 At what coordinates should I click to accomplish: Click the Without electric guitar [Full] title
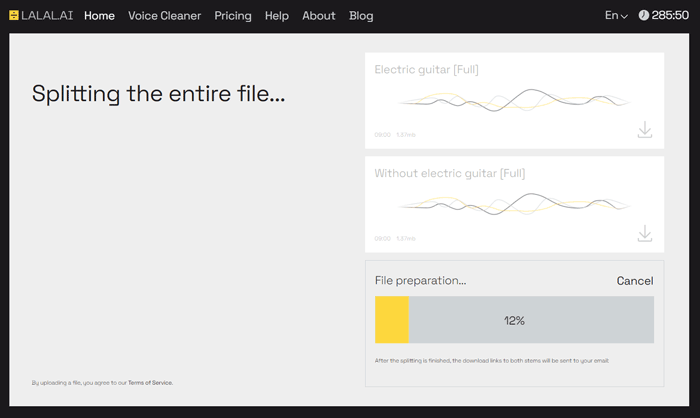click(449, 173)
